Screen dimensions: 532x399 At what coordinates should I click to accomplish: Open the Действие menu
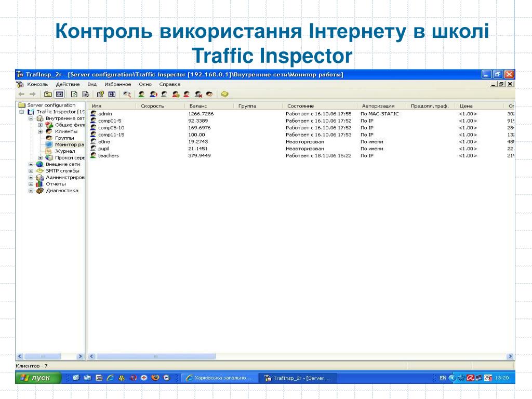coord(68,84)
